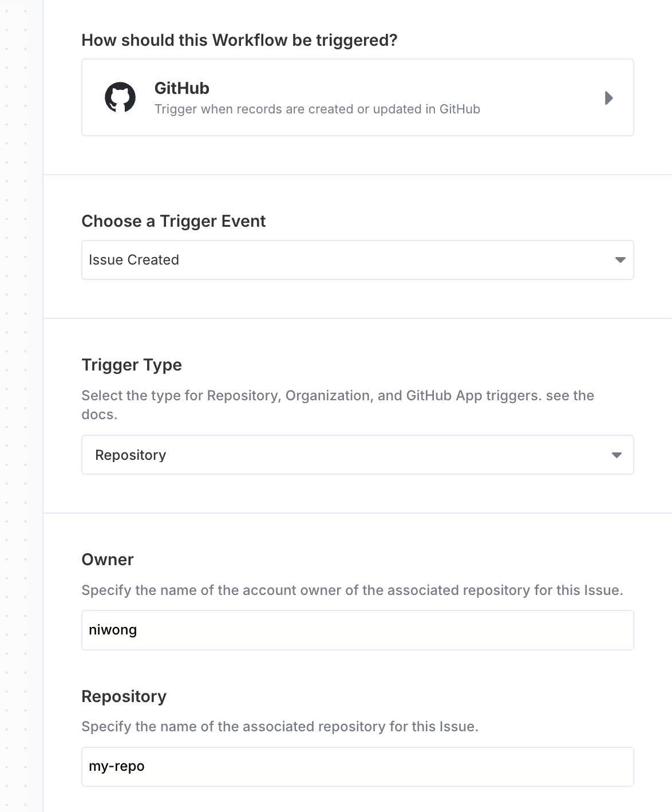This screenshot has width=672, height=812.
Task: Click the GitHub title on the trigger card
Action: tap(181, 88)
